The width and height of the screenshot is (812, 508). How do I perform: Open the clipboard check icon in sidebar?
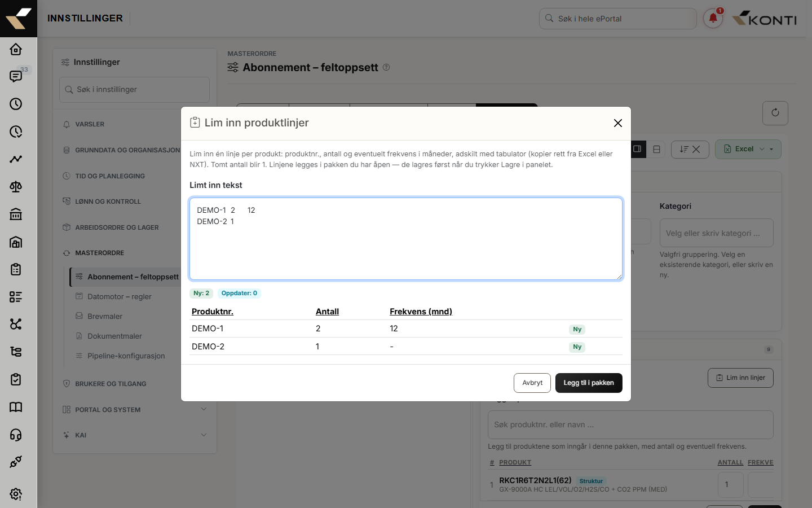tap(16, 379)
